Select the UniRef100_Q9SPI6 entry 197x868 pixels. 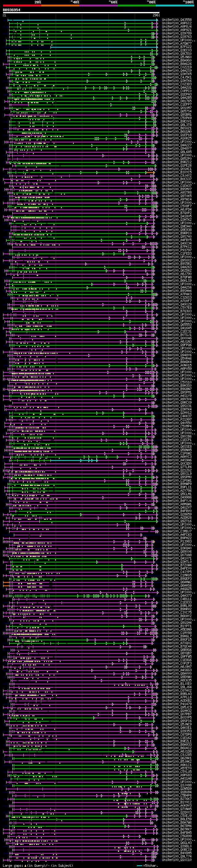click(176, 721)
